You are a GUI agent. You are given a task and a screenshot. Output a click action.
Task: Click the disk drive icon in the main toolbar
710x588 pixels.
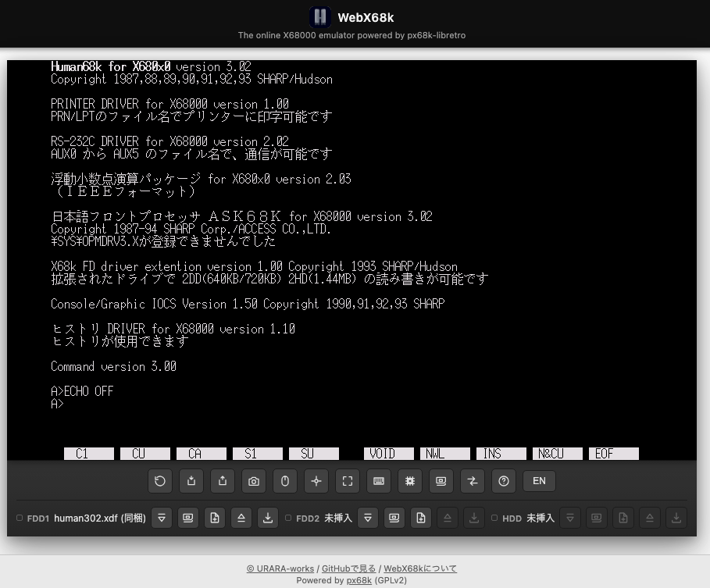click(441, 481)
